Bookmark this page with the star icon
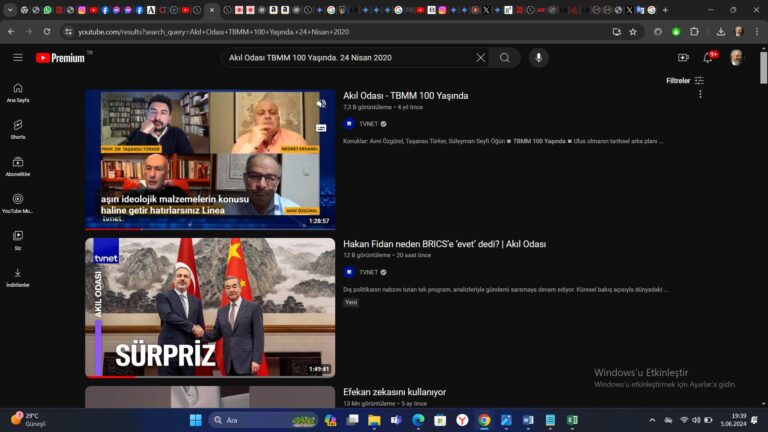This screenshot has width=768, height=432. pyautogui.click(x=633, y=32)
